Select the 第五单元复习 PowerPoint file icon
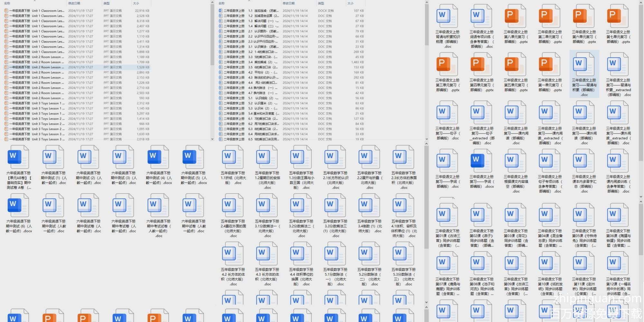Viewport: 644px width, 322px height. (516, 64)
